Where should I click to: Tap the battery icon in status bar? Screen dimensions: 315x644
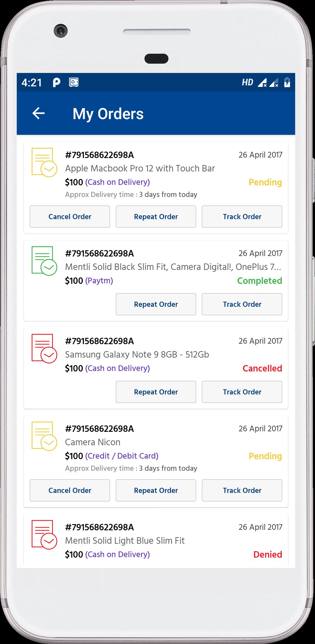[x=287, y=82]
